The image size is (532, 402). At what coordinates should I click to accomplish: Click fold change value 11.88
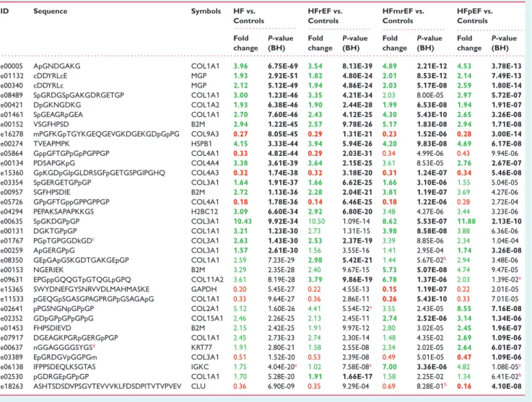[x=466, y=222]
